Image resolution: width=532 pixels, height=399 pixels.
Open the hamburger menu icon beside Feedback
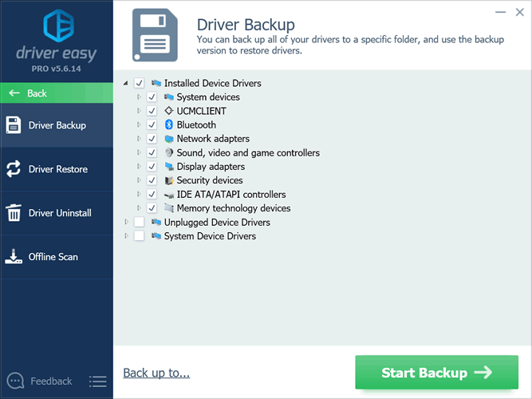pos(98,381)
